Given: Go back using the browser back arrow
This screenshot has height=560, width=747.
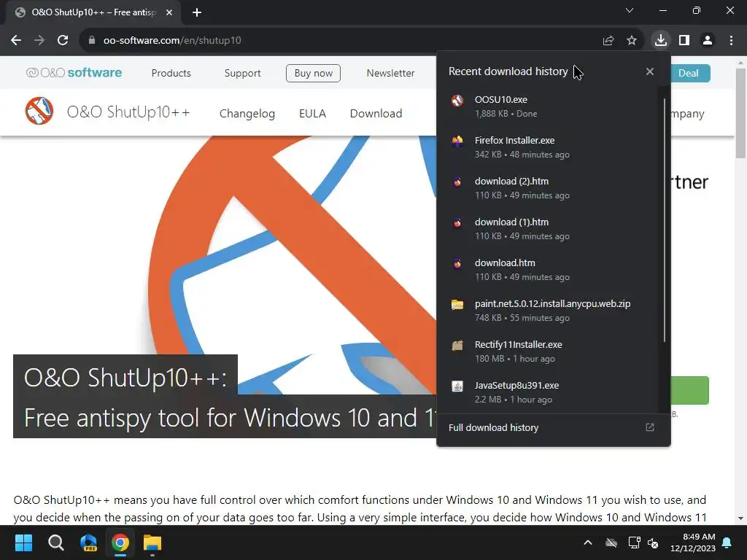Looking at the screenshot, I should click(16, 40).
